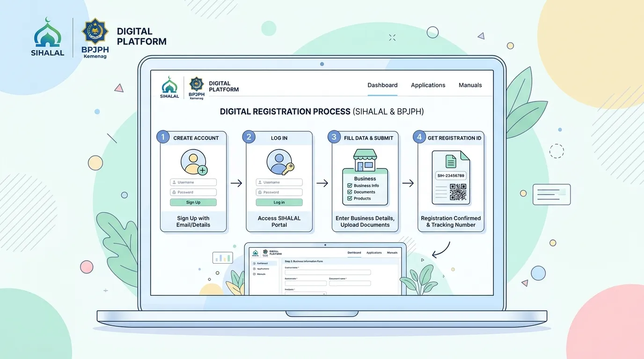Image resolution: width=644 pixels, height=359 pixels.
Task: Click the Password field in the Log In card
Action: tap(279, 192)
